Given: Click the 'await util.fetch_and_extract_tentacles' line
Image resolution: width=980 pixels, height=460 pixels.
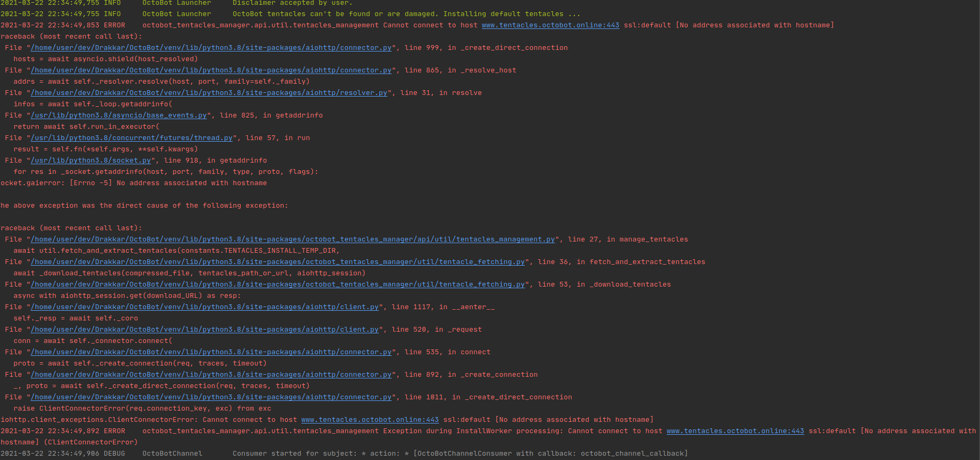Looking at the screenshot, I should point(176,251).
